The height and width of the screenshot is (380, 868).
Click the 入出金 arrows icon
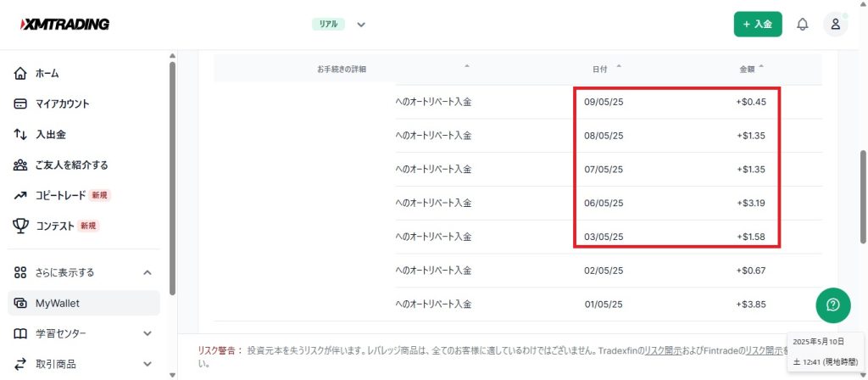click(x=21, y=134)
